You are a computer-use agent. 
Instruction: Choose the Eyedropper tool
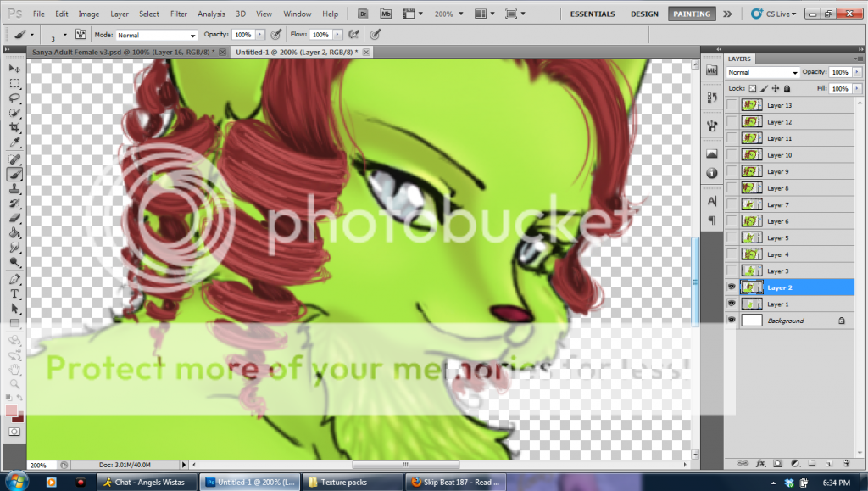14,143
